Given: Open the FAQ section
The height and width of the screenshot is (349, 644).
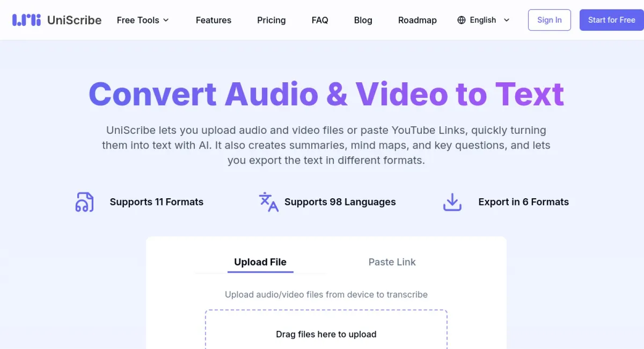Looking at the screenshot, I should pyautogui.click(x=320, y=20).
